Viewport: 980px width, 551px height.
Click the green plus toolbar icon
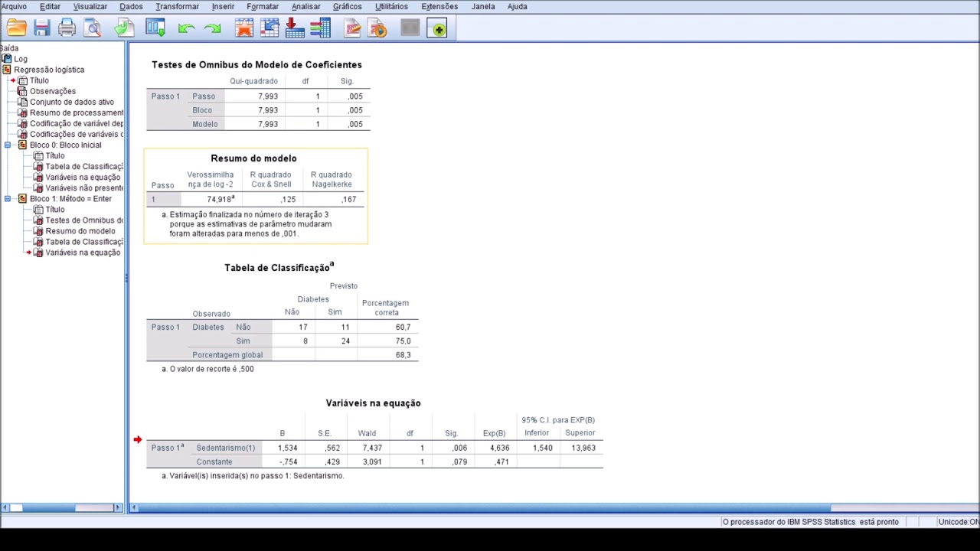click(437, 29)
